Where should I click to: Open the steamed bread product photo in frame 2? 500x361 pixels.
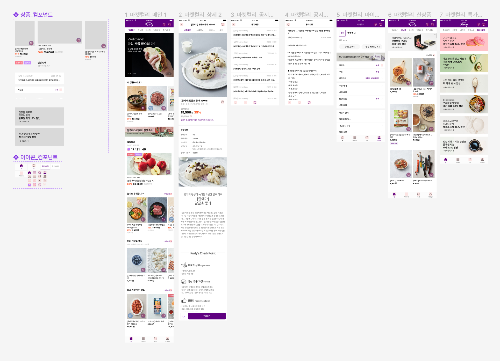[x=203, y=65]
